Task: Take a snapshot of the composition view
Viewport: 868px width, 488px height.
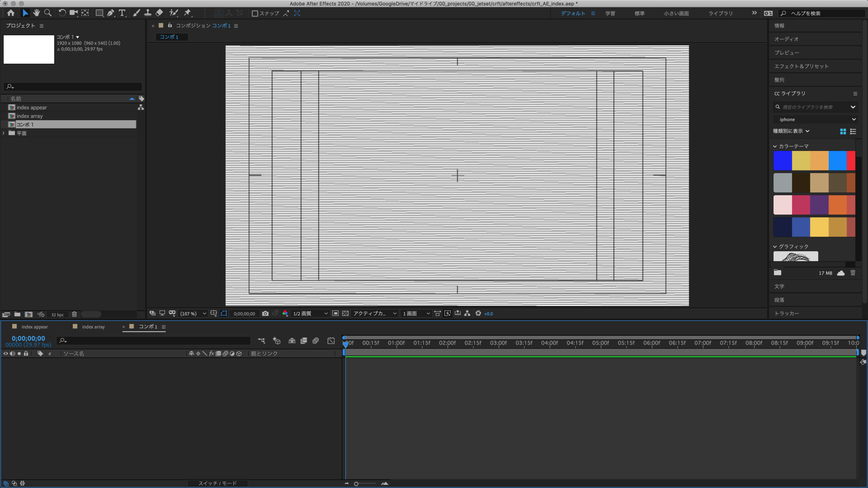Action: (x=265, y=313)
